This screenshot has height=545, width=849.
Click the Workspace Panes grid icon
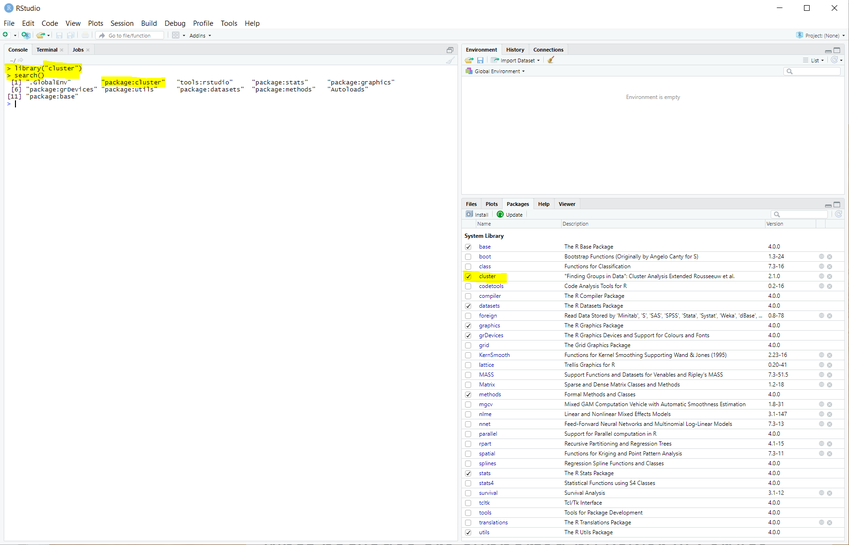pos(175,35)
